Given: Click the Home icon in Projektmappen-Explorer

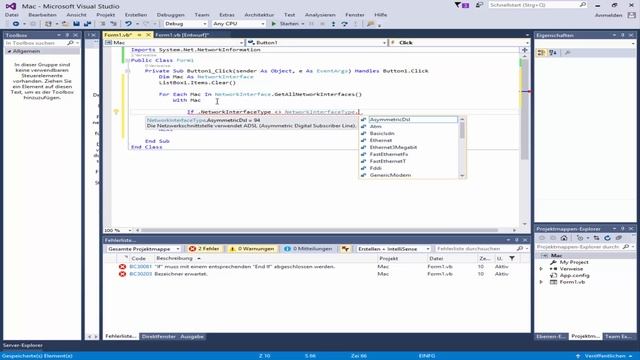Looking at the screenshot, I should pos(564,238).
